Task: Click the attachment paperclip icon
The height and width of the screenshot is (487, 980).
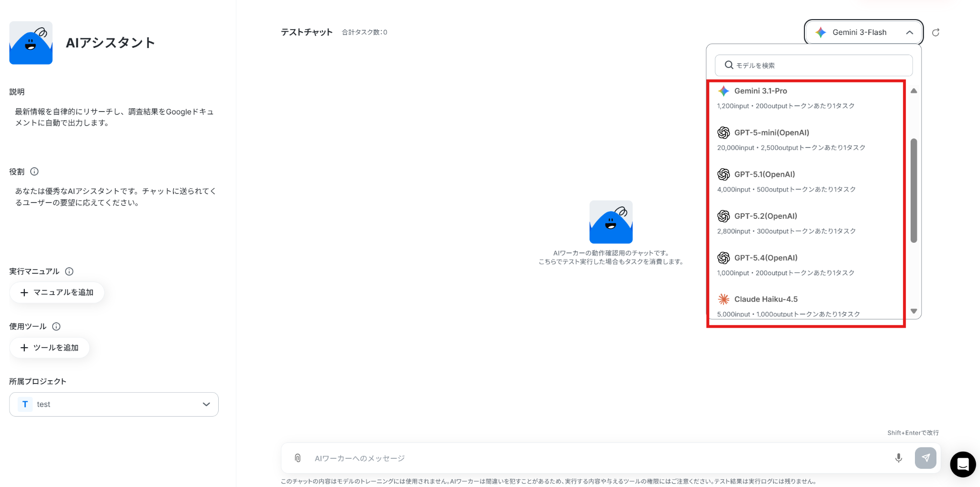Action: point(298,458)
